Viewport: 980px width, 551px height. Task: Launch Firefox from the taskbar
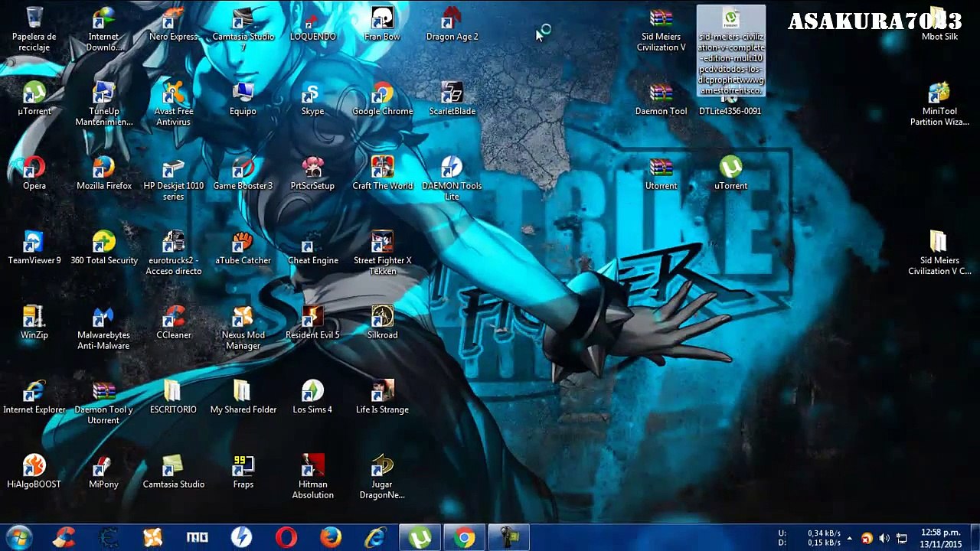click(331, 538)
